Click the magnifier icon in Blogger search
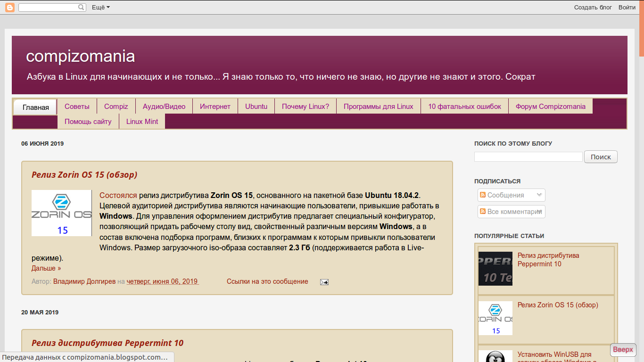 (82, 8)
